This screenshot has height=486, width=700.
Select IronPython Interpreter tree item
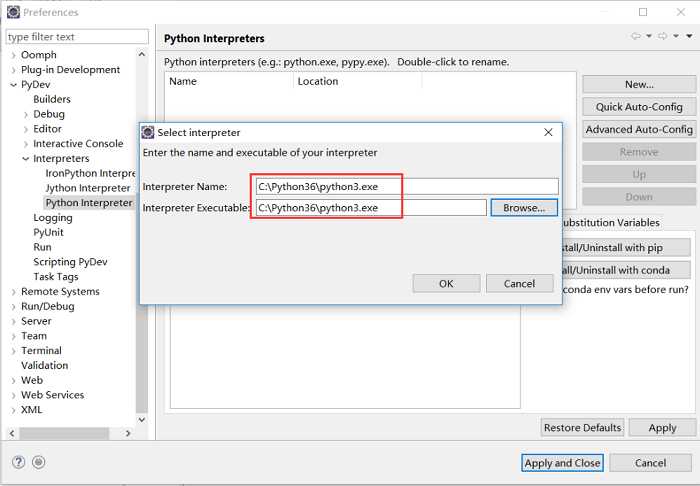(90, 173)
